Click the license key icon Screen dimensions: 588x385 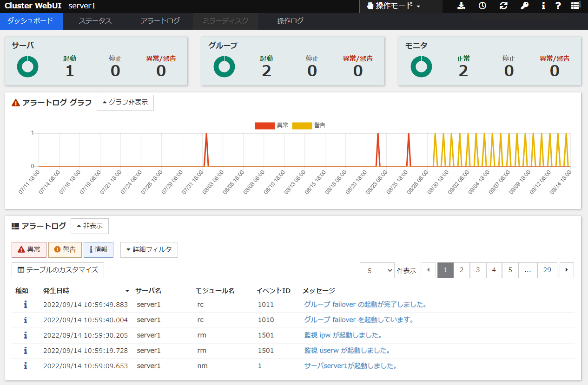[x=524, y=6]
